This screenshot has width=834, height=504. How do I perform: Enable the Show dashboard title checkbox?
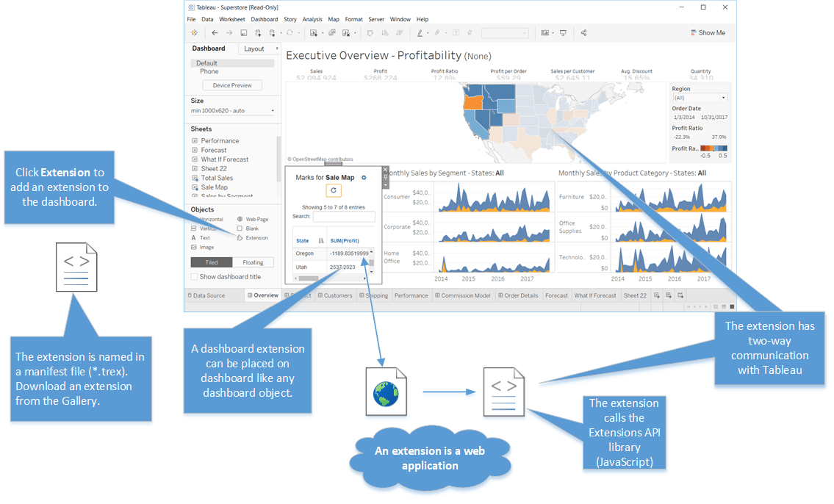[x=194, y=276]
